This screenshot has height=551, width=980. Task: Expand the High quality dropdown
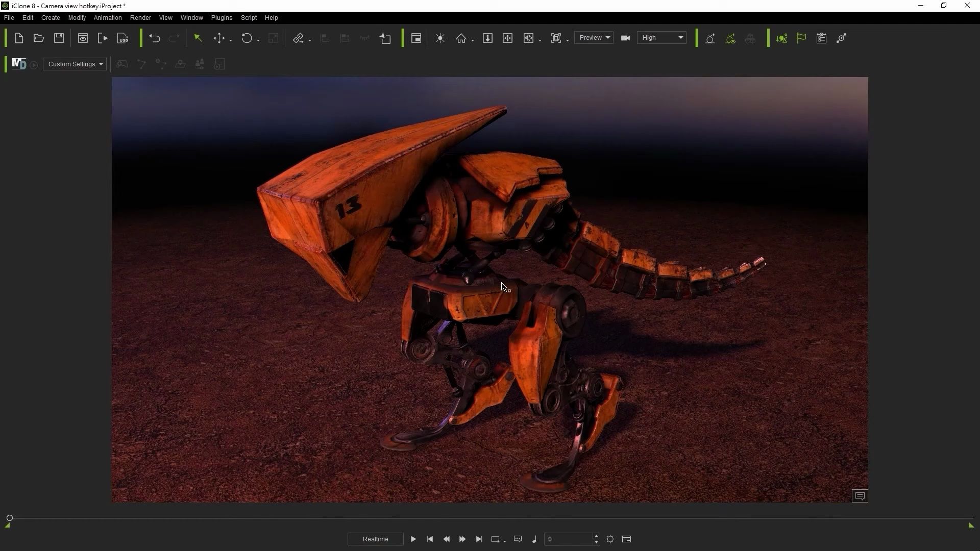coord(661,38)
